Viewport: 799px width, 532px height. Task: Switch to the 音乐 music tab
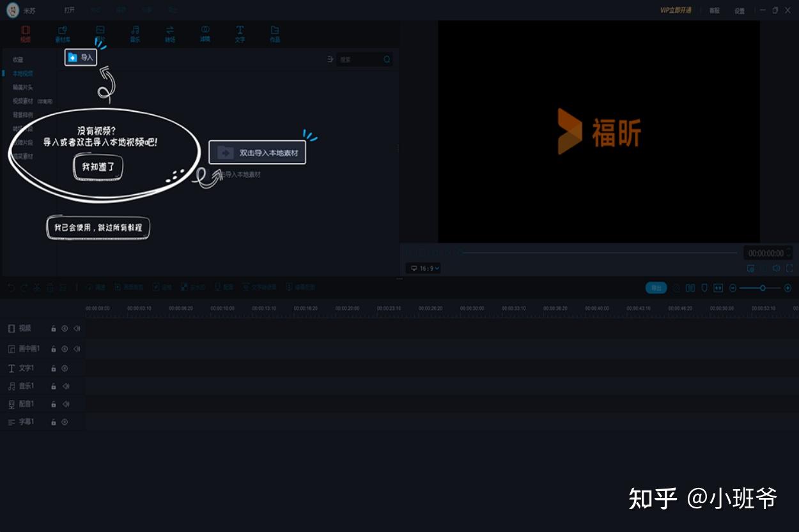(135, 34)
